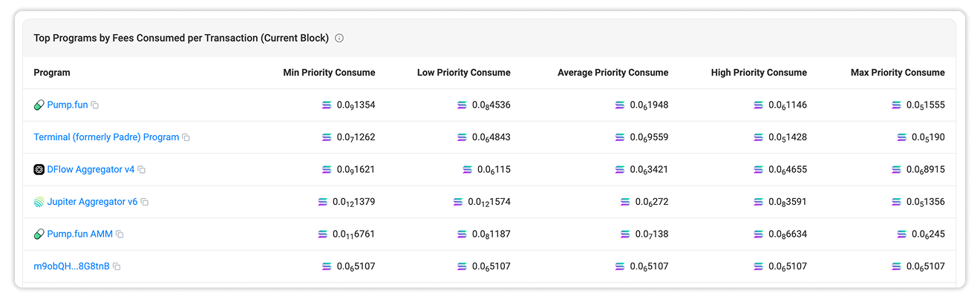The height and width of the screenshot is (299, 980).
Task: Open Terminal (formerly Padre) Program link
Action: click(106, 137)
